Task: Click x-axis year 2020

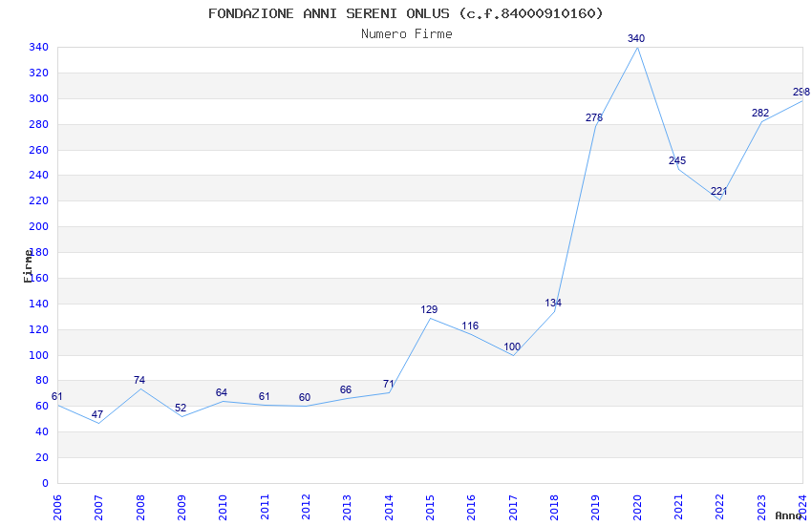Action: pos(637,508)
